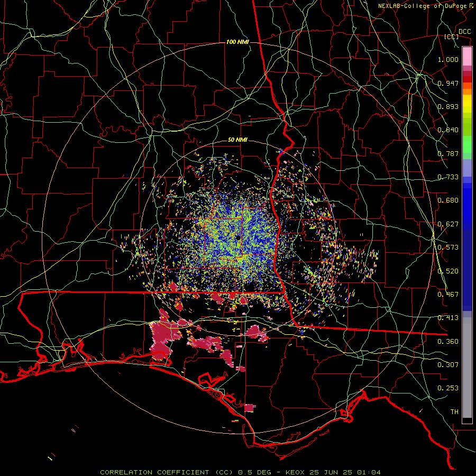Click the 0.787 color scale value
476x476 pixels.
448,153
